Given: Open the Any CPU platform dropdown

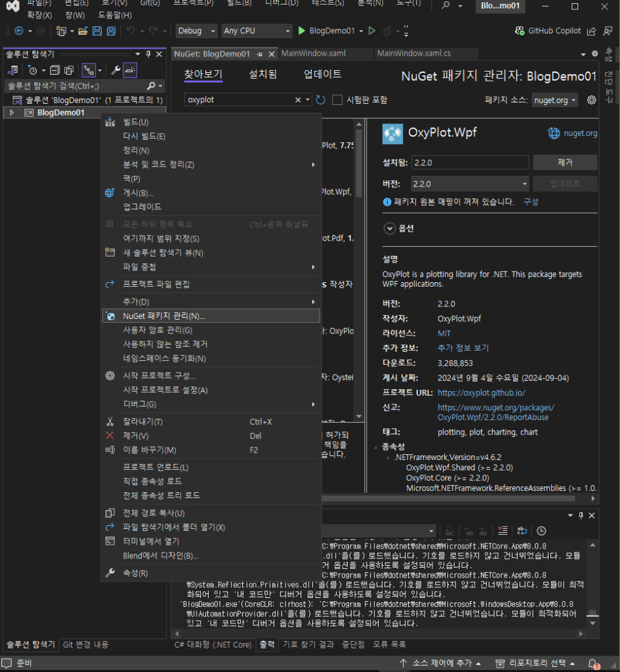Looking at the screenshot, I should coord(257,31).
